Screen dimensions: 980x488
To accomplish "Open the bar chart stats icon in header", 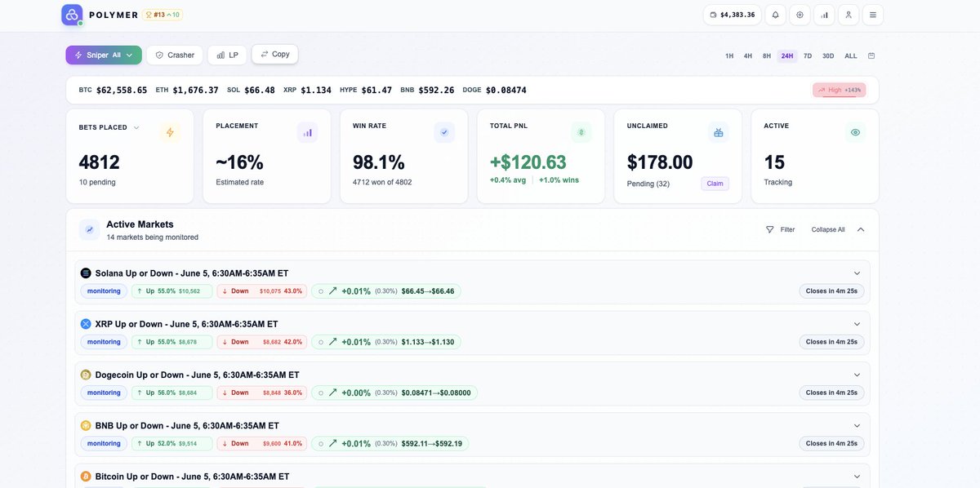I will 824,15.
